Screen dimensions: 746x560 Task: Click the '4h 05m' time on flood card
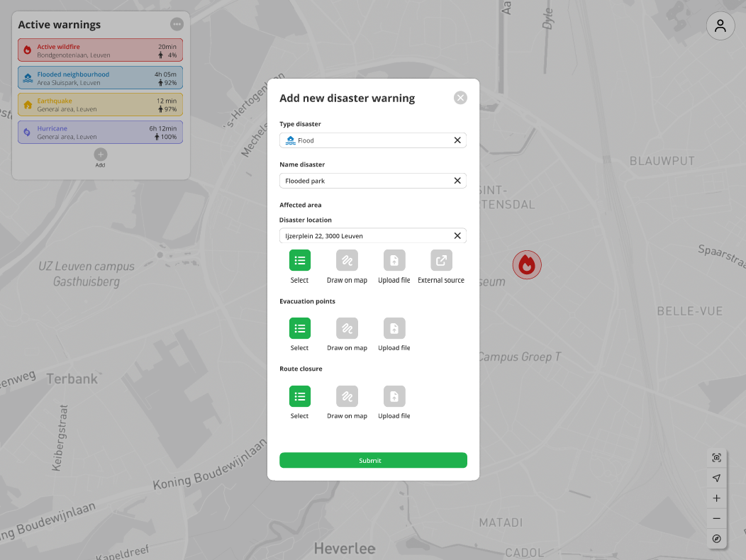pyautogui.click(x=165, y=74)
